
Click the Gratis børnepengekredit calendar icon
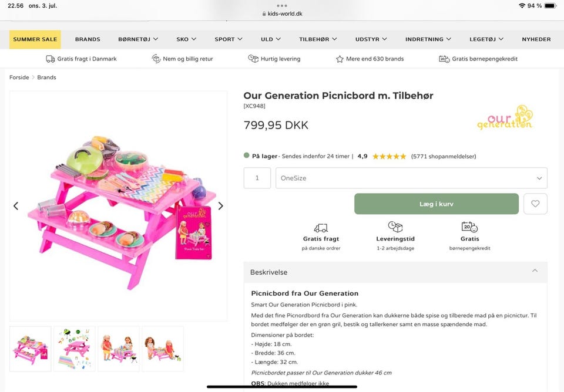click(469, 227)
